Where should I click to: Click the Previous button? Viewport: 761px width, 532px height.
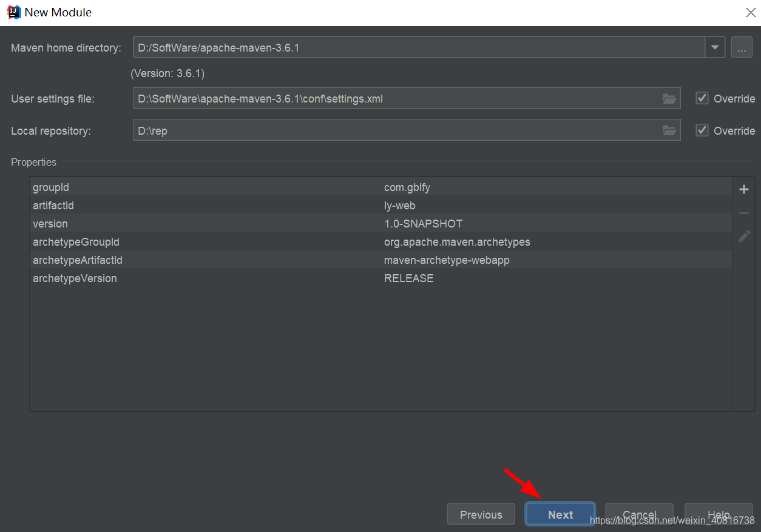481,514
